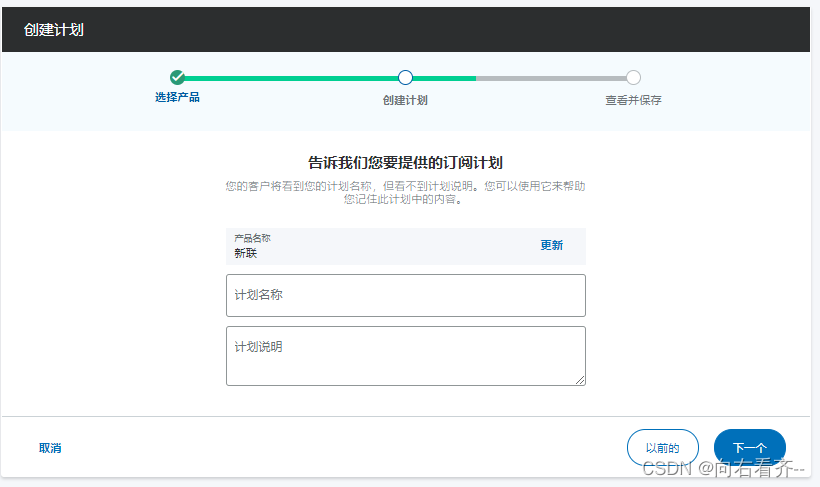Click the 新联 product name text

(246, 253)
